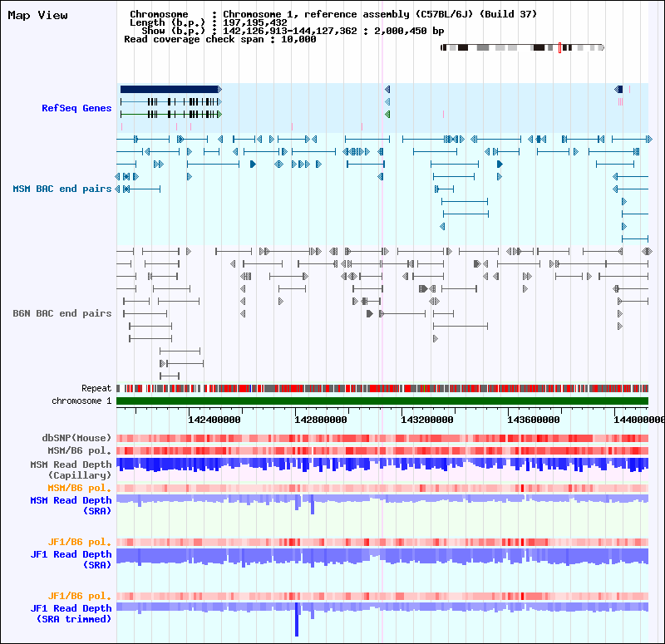Screen dimensions: 665x644
Task: Click the deep dip in JF1 trimmed depth
Action: click(x=297, y=620)
